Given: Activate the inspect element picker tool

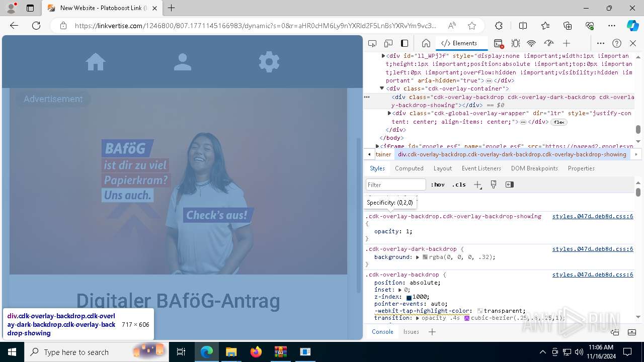Looking at the screenshot, I should point(372,43).
